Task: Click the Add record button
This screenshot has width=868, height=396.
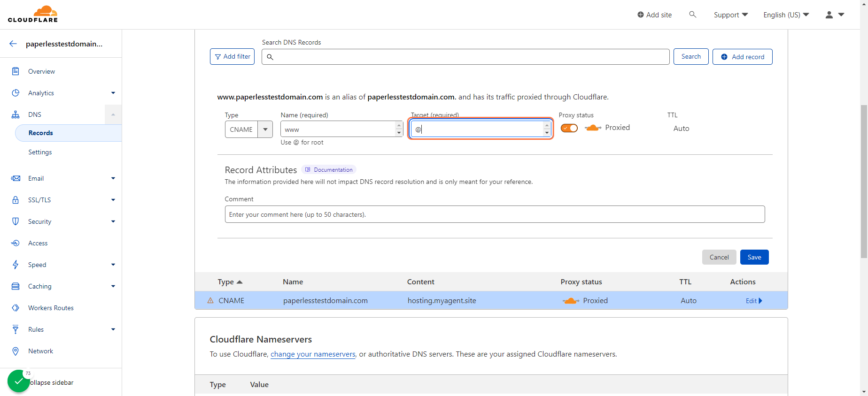Action: pyautogui.click(x=743, y=57)
